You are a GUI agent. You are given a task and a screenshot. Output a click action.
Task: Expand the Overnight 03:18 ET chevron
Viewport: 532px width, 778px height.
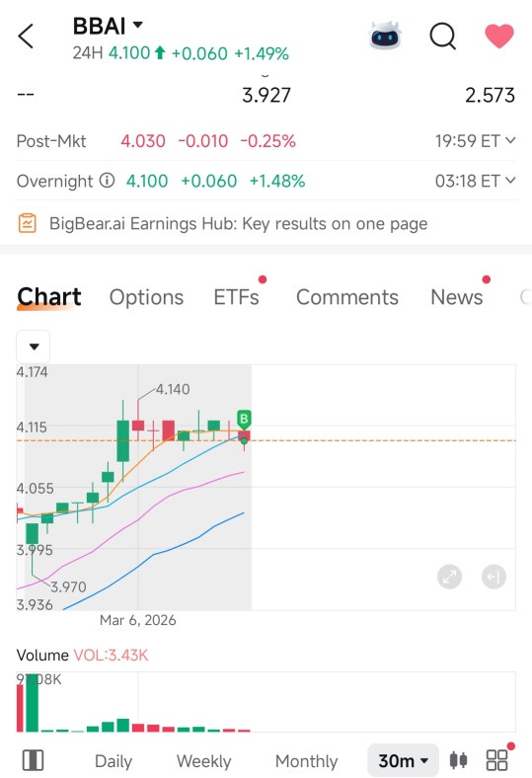tap(510, 181)
